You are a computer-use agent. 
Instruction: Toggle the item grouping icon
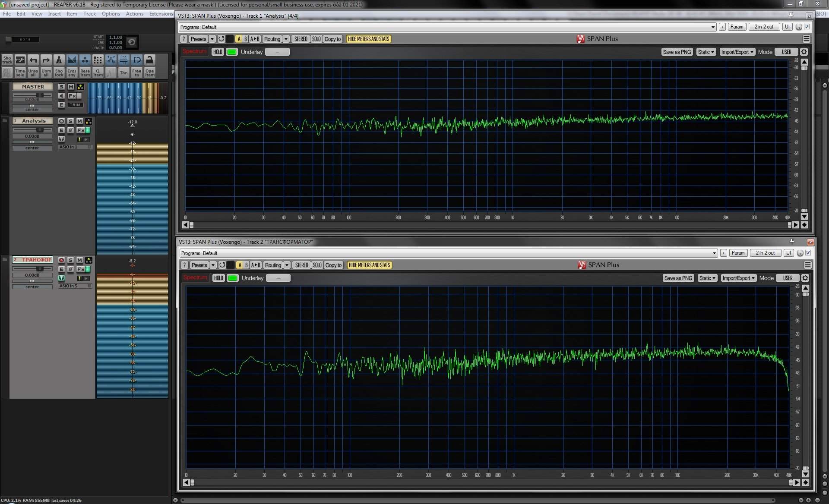85,60
